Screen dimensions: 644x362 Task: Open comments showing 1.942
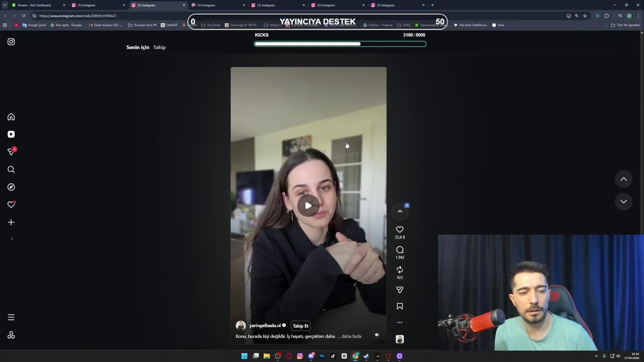(399, 250)
